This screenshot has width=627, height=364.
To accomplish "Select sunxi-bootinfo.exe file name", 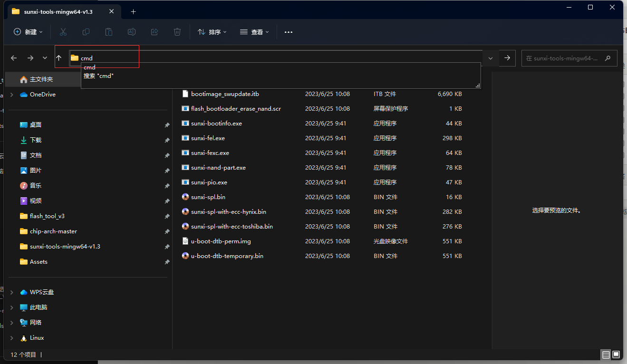I will [216, 123].
